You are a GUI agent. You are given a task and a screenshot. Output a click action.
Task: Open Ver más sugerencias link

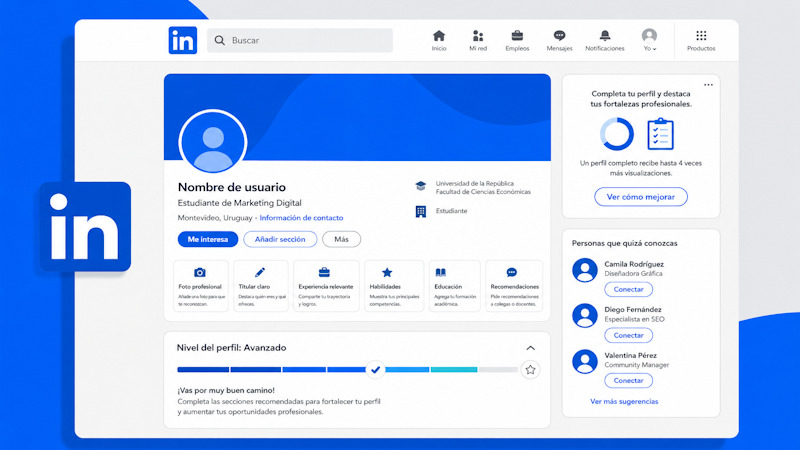624,402
